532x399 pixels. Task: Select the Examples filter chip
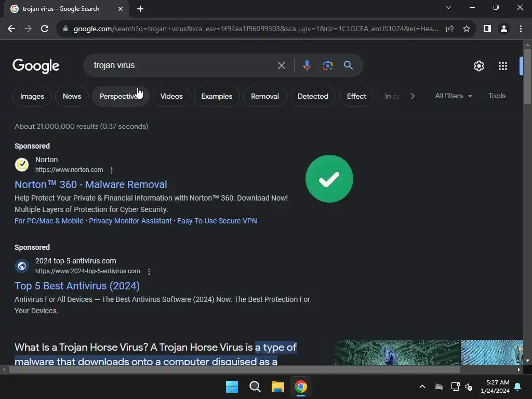point(217,96)
